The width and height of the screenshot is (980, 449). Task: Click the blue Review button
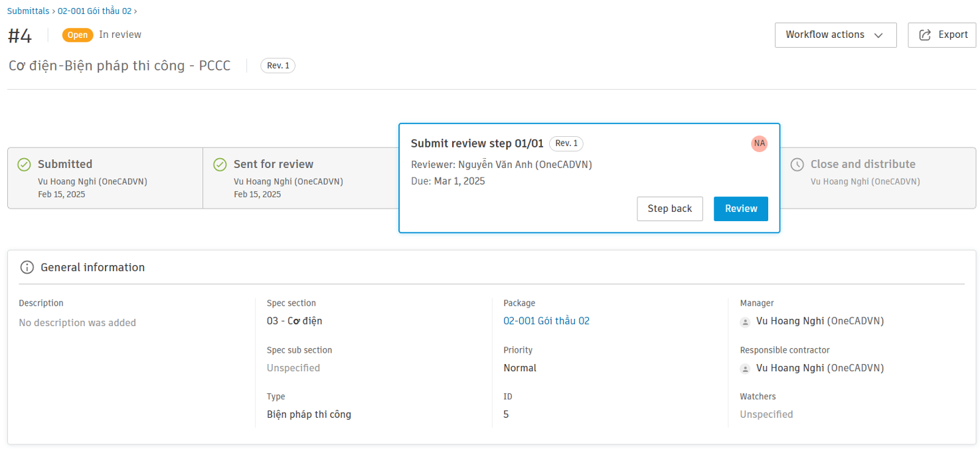[741, 209]
